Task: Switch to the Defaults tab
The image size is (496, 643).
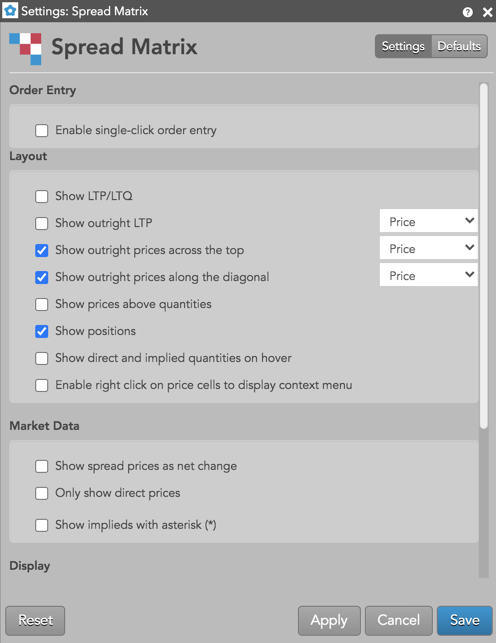Action: pyautogui.click(x=459, y=46)
